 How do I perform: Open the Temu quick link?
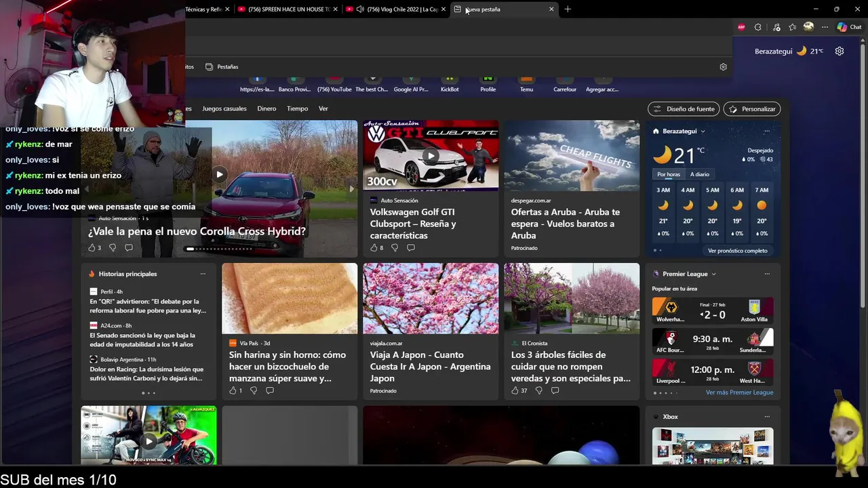point(526,84)
